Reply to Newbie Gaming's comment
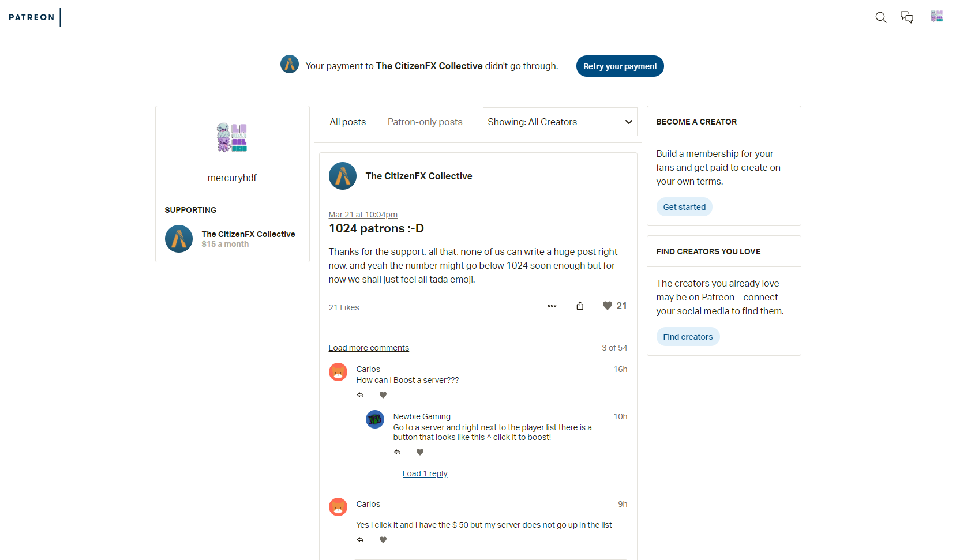 tap(398, 452)
